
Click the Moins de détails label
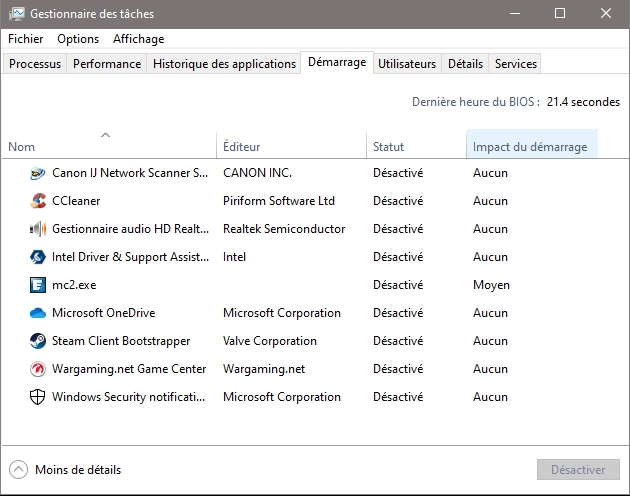tap(78, 470)
